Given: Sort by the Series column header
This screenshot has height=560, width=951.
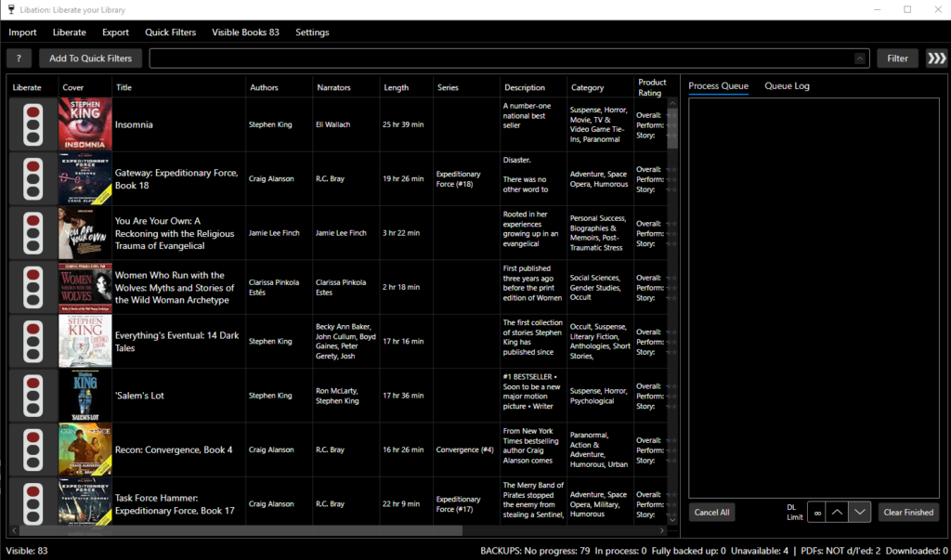Looking at the screenshot, I should tap(466, 87).
